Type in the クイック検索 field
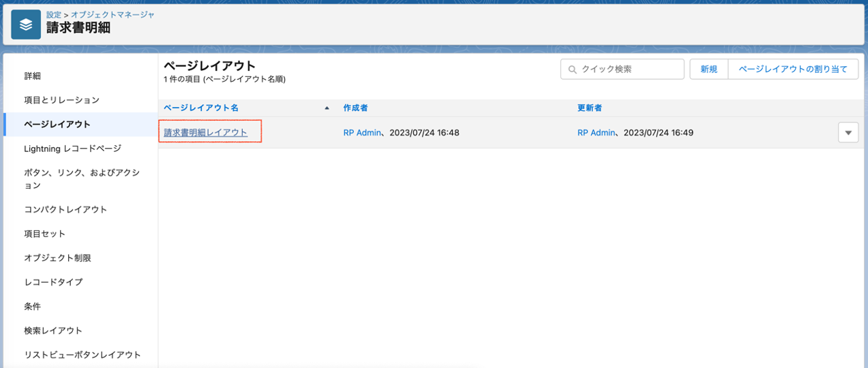The image size is (868, 368). [x=629, y=70]
